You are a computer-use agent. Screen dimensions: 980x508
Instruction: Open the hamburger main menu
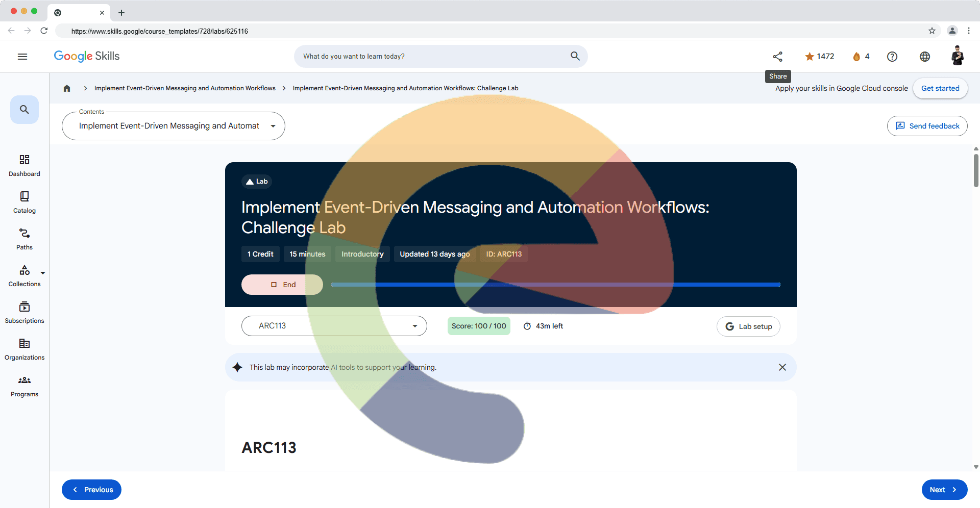22,57
